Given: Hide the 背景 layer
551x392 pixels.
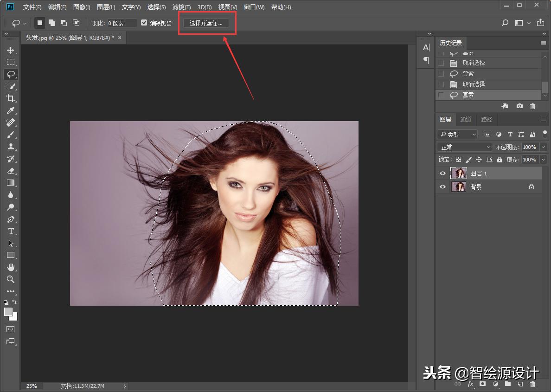Looking at the screenshot, I should (x=442, y=187).
